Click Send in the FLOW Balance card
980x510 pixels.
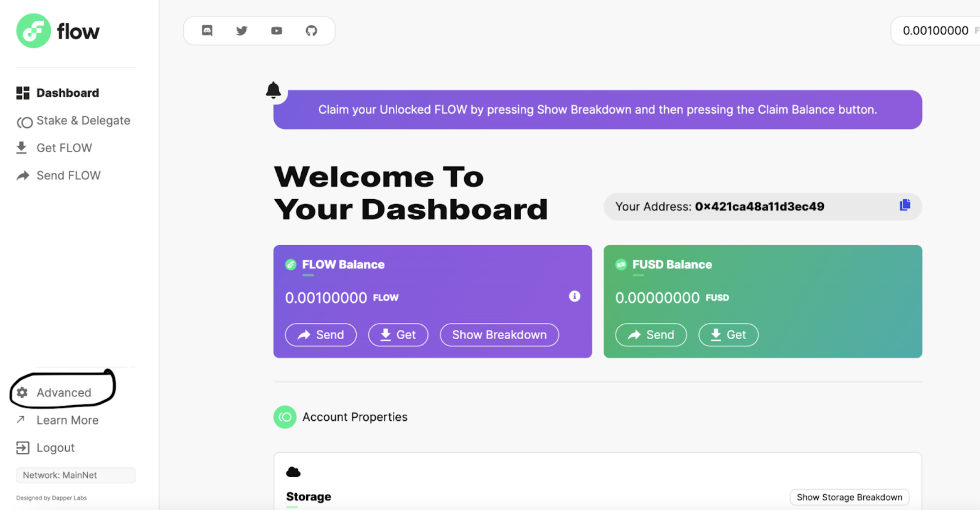click(321, 335)
